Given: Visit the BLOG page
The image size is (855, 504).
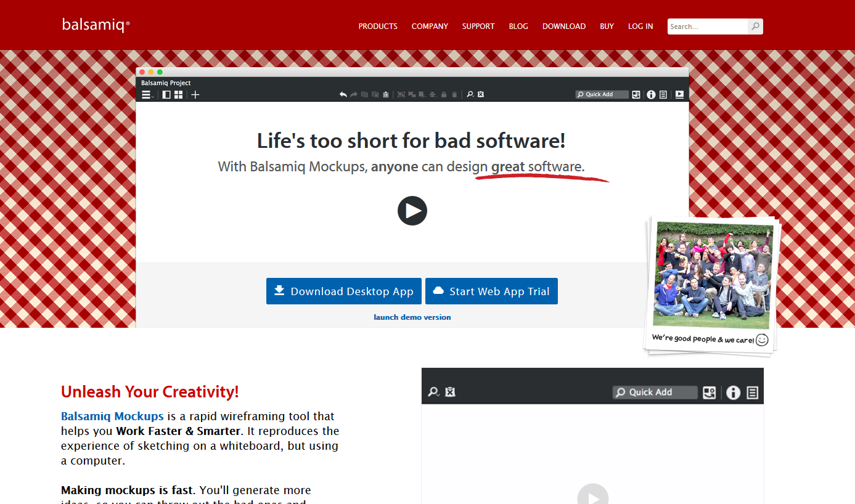Looking at the screenshot, I should (x=518, y=26).
